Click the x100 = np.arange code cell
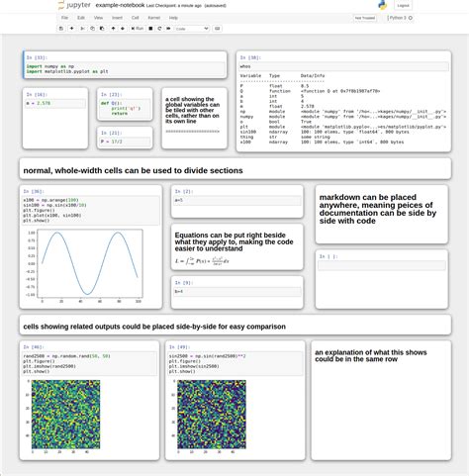Screen dimensions: 469x476 pos(91,210)
